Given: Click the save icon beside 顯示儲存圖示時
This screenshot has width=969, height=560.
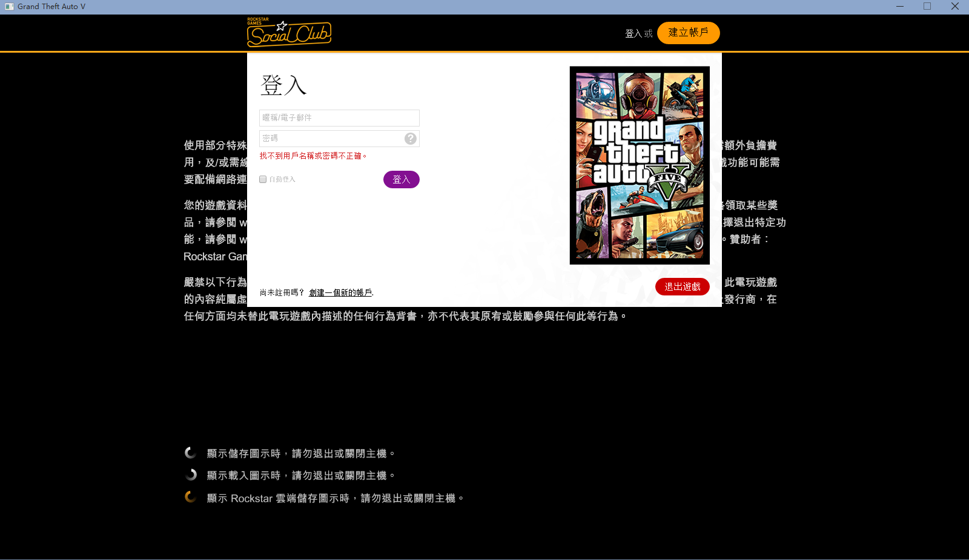Looking at the screenshot, I should pyautogui.click(x=190, y=453).
